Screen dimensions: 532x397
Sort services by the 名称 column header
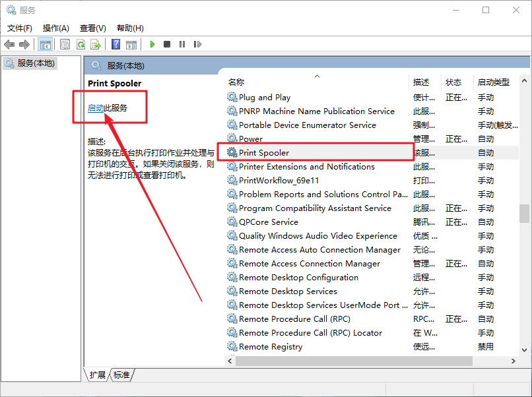236,82
